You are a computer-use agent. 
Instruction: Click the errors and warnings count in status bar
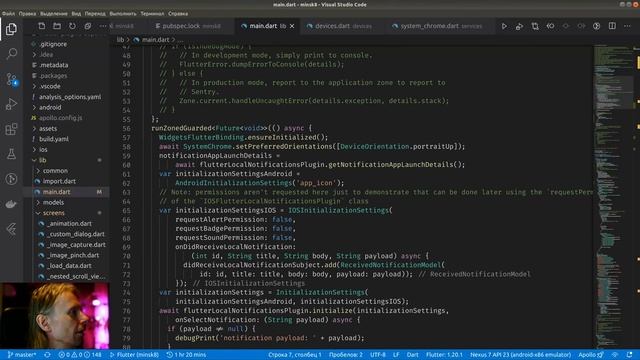80,355
